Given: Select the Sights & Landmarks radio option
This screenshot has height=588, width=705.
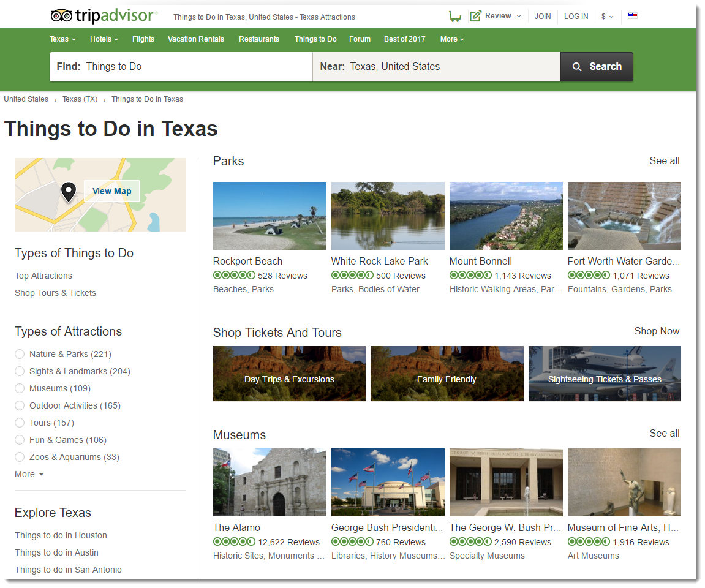Looking at the screenshot, I should coord(20,371).
